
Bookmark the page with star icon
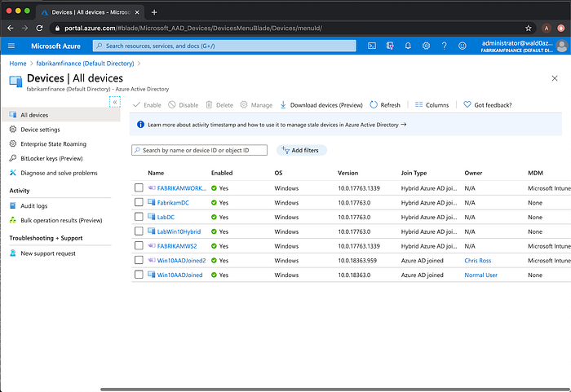(528, 28)
